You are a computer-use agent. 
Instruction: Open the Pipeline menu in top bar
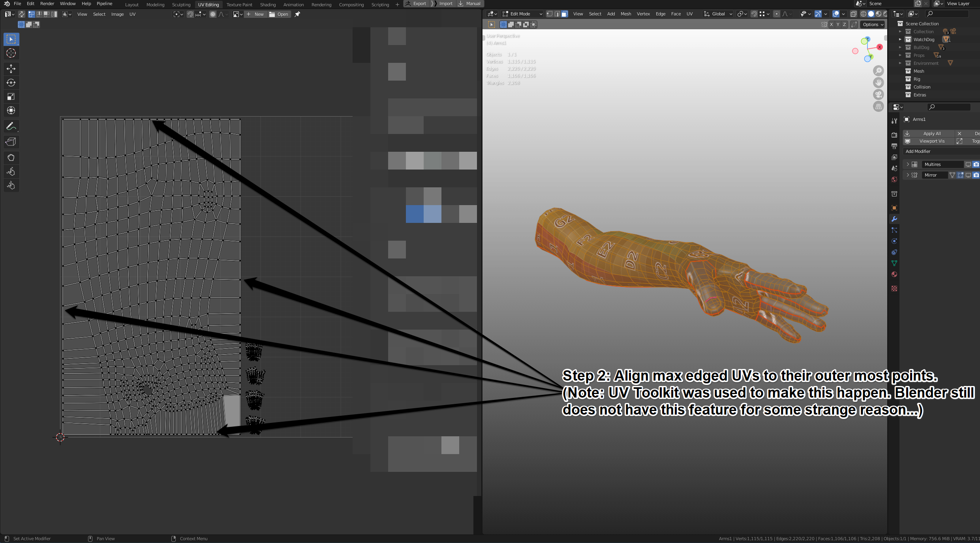click(105, 4)
